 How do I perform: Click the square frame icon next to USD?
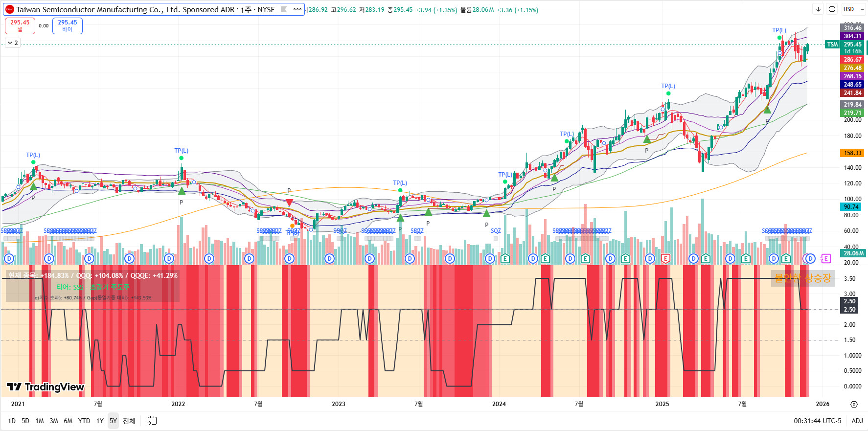pos(832,9)
